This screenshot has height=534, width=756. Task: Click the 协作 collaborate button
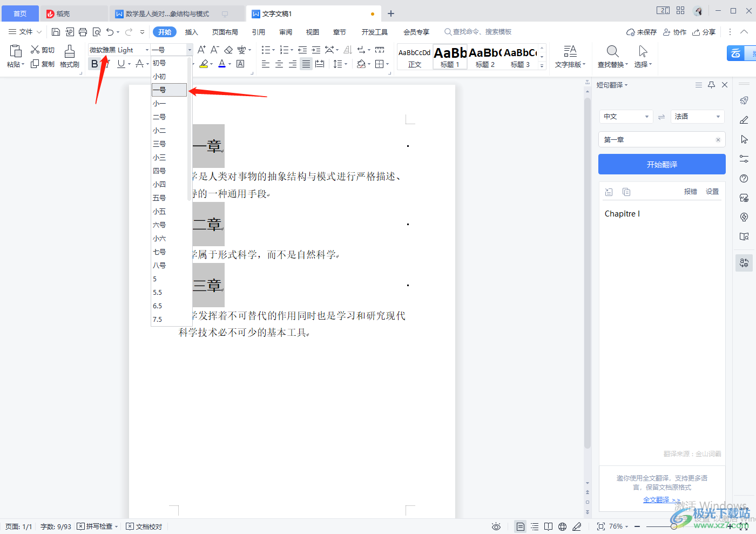coord(675,32)
